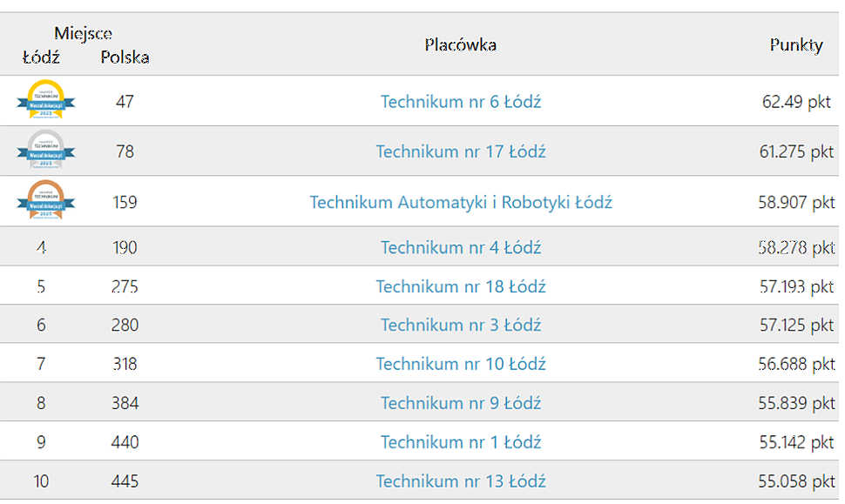
Task: Click the Technikum nr 1 Łódź link
Action: coord(460,442)
